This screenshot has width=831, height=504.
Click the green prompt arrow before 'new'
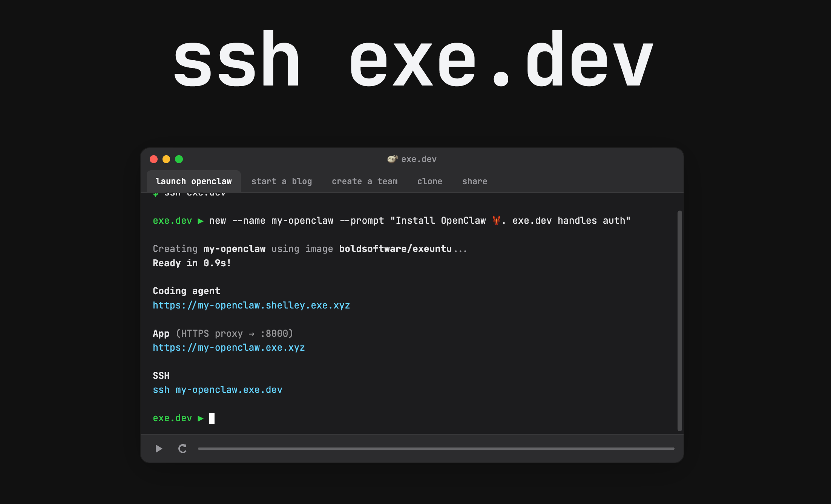coord(201,221)
